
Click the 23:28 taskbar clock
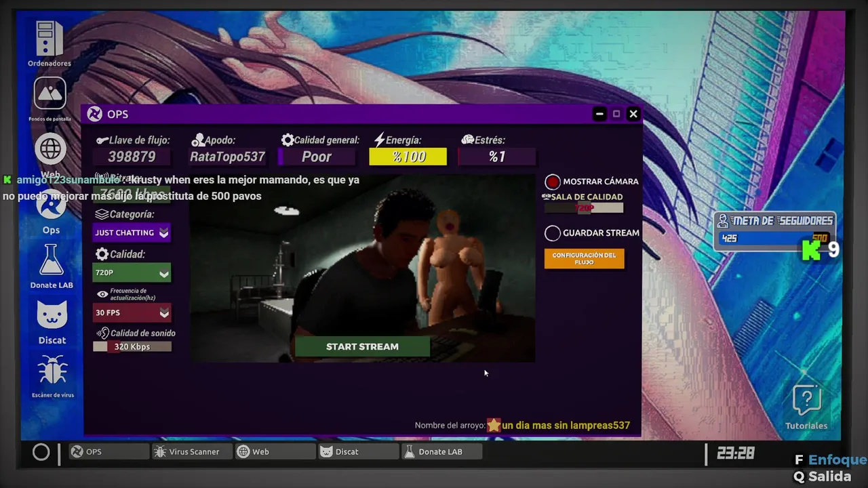(x=735, y=453)
